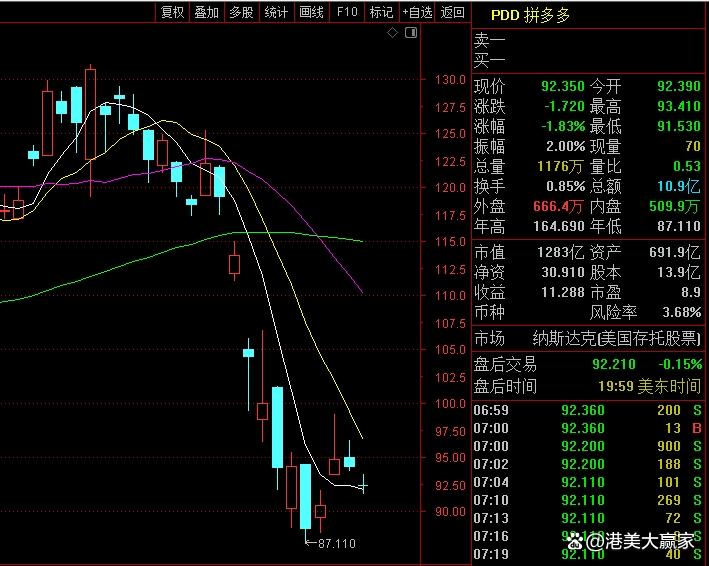709x566 pixels.
Task: Select the 06:59 trade tick row
Action: coord(587,410)
